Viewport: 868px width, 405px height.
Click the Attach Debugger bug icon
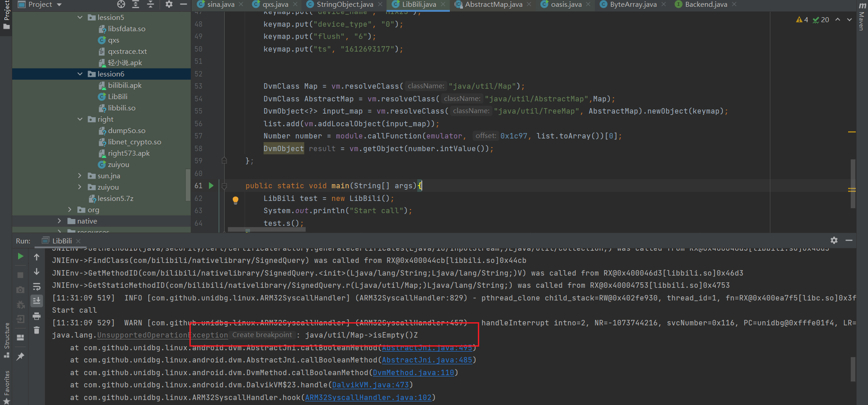click(x=20, y=305)
